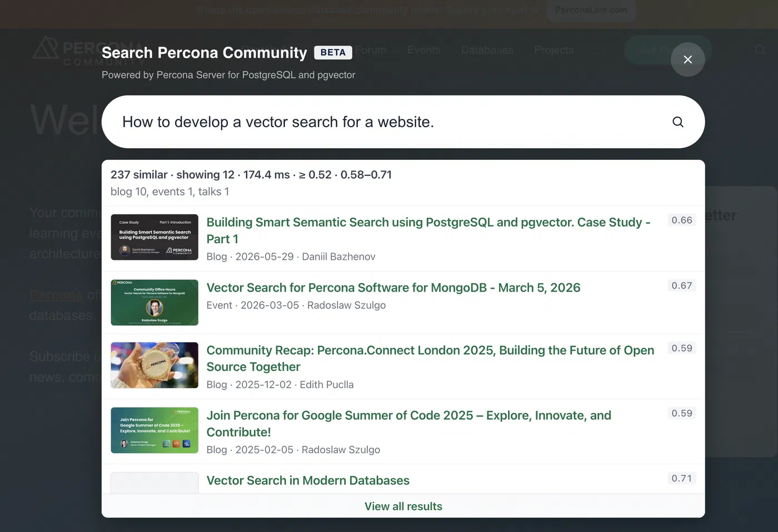Image resolution: width=778 pixels, height=532 pixels.
Task: Open Events in the dimmed page navigation
Action: pos(423,50)
